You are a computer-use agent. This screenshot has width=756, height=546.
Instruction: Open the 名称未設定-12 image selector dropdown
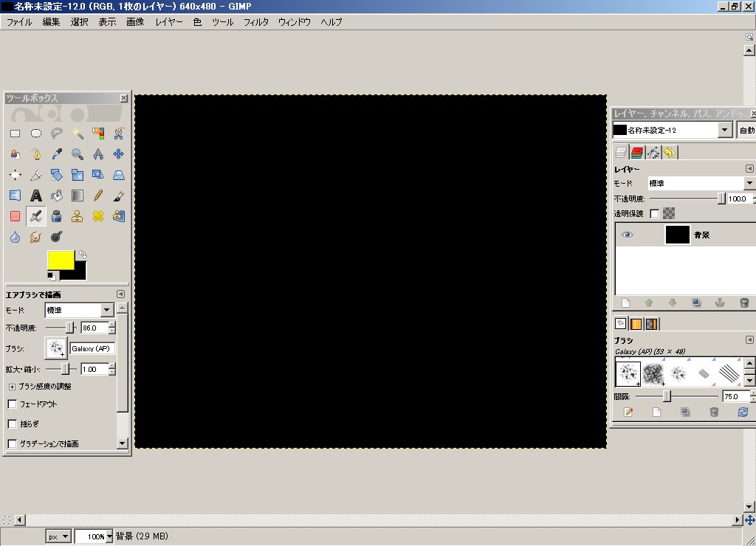pos(673,130)
